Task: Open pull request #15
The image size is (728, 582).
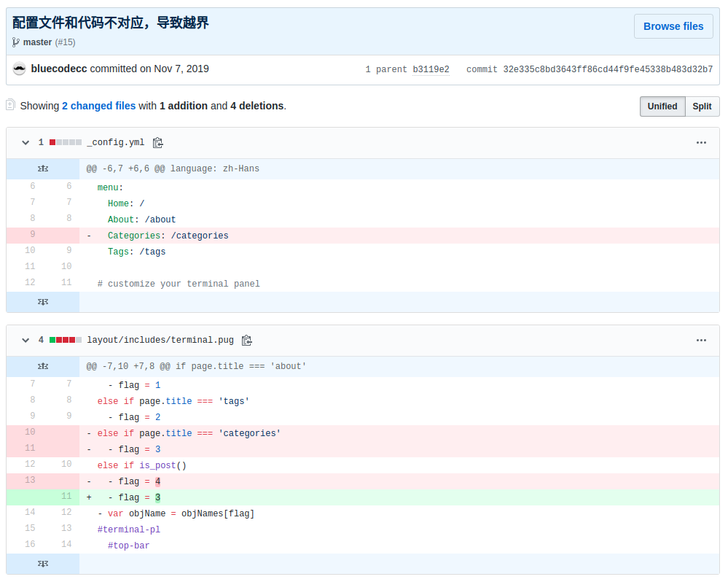Action: (x=66, y=42)
